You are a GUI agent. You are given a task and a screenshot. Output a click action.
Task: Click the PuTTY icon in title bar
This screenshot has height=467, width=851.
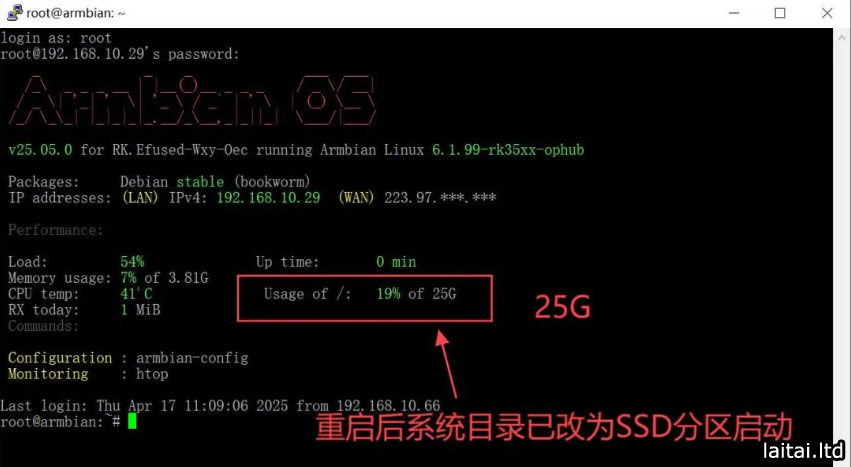pyautogui.click(x=15, y=12)
